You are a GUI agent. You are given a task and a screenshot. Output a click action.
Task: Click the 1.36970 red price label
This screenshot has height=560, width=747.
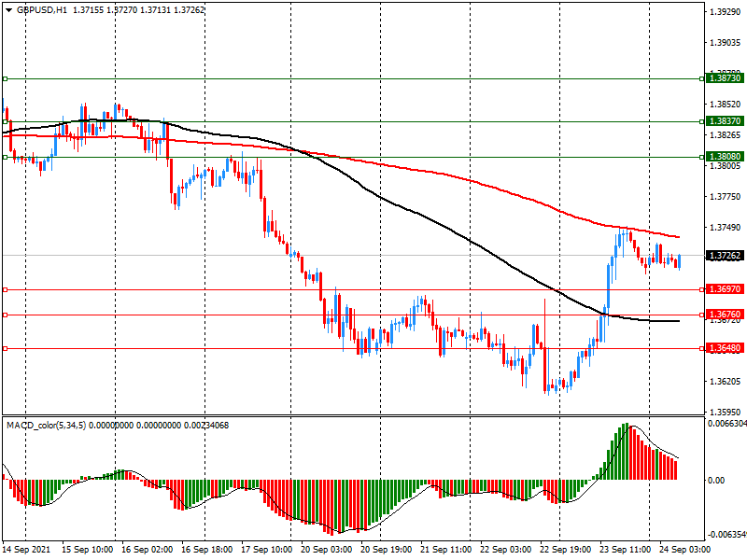[725, 289]
